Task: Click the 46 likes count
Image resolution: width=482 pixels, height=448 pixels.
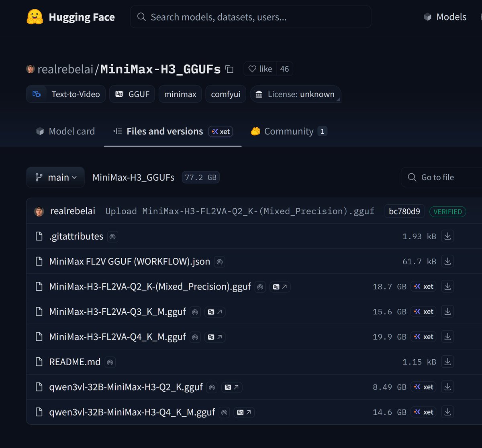Action: pyautogui.click(x=284, y=69)
